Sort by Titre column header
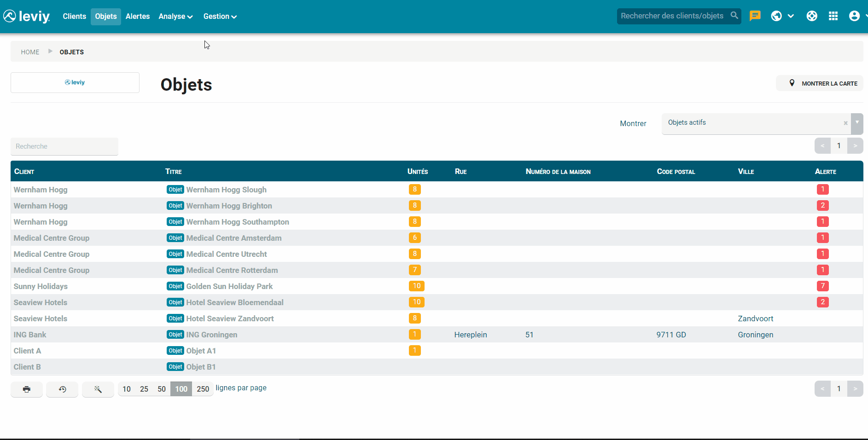This screenshot has width=868, height=440. click(x=174, y=172)
